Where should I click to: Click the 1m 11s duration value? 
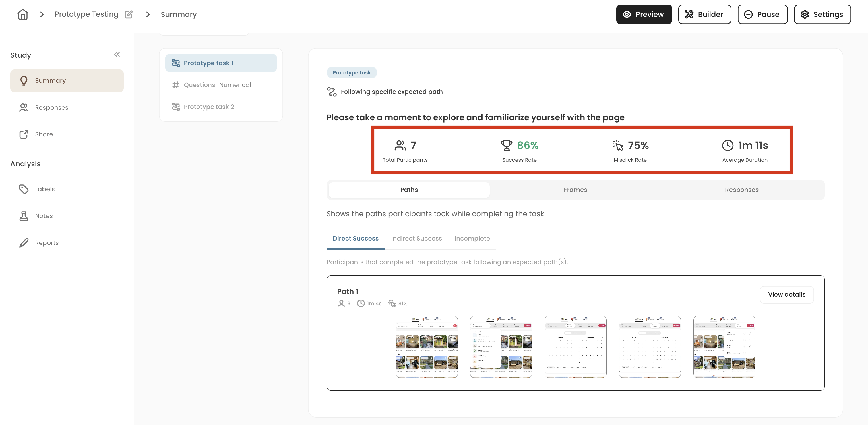[753, 146]
